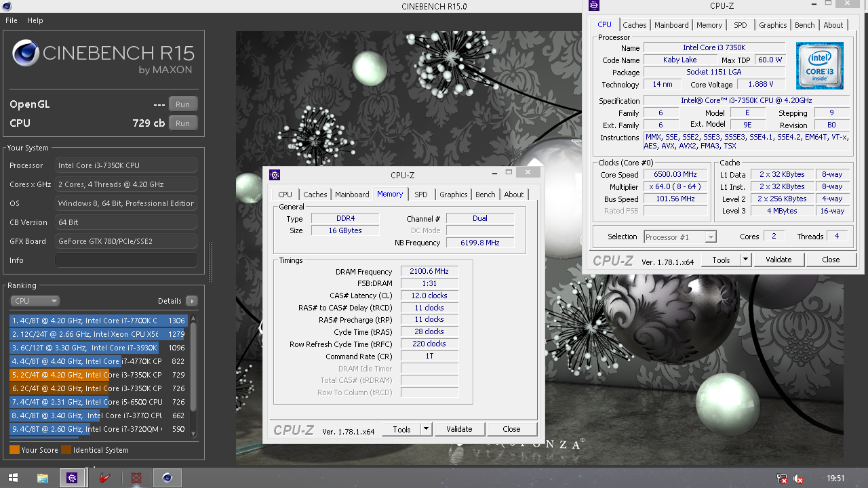Click the Identical System brown legend swatch

tap(66, 450)
